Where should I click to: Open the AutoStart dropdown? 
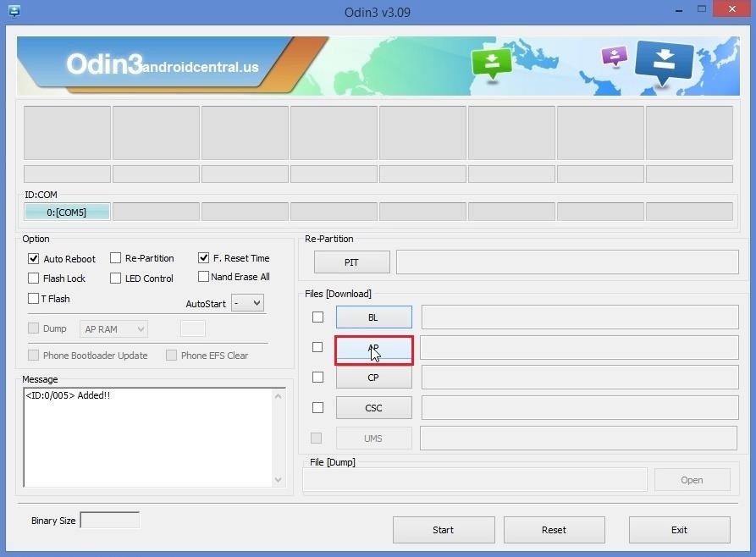248,303
